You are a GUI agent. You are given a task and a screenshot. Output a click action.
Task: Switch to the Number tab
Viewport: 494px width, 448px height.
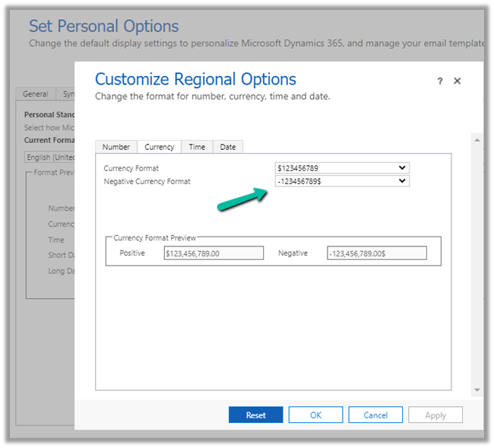[x=116, y=147]
